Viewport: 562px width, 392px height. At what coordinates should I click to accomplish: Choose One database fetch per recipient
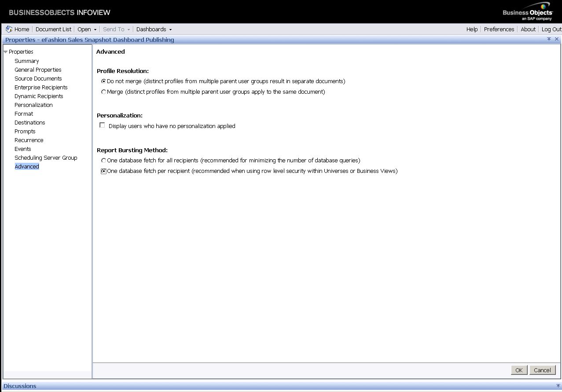coord(103,171)
